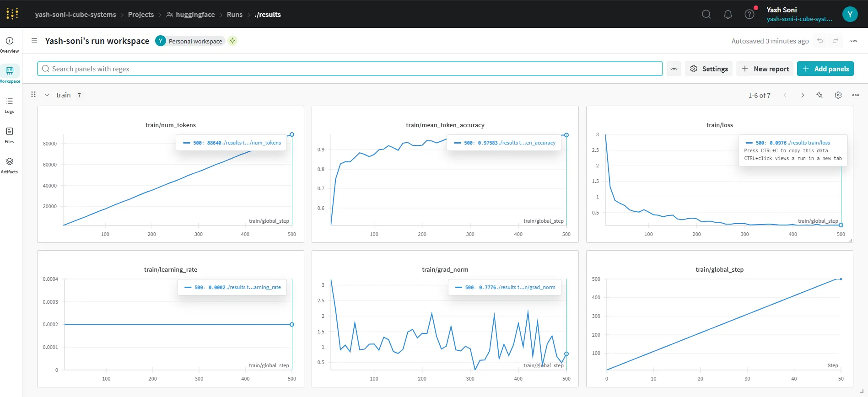Click the Weights & Biases logo
Viewport: 868px width, 397px height.
12,14
